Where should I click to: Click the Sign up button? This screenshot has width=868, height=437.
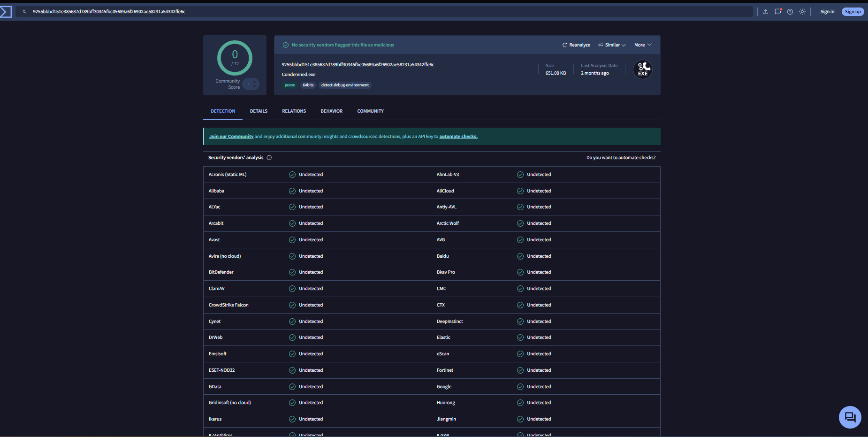point(853,12)
